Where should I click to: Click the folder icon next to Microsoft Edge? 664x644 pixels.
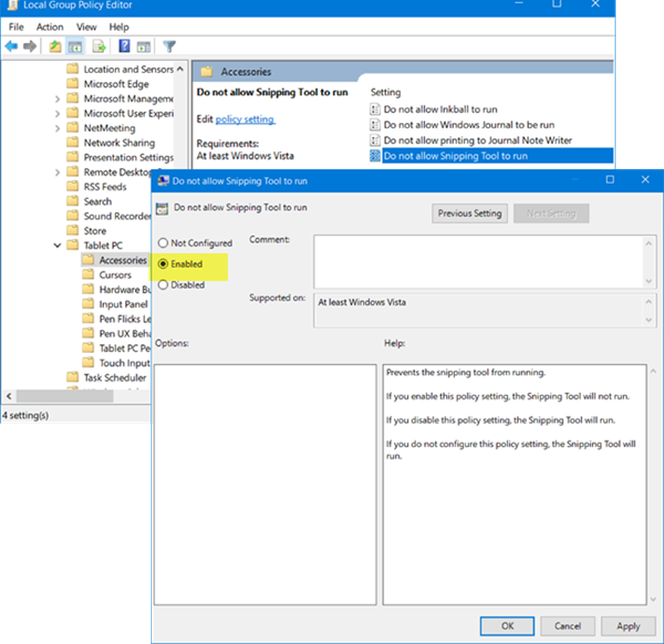coord(73,84)
